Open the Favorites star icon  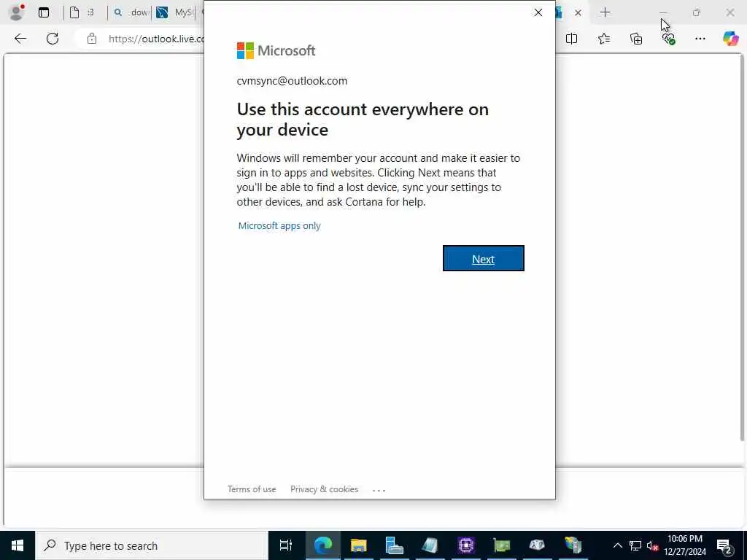[604, 39]
